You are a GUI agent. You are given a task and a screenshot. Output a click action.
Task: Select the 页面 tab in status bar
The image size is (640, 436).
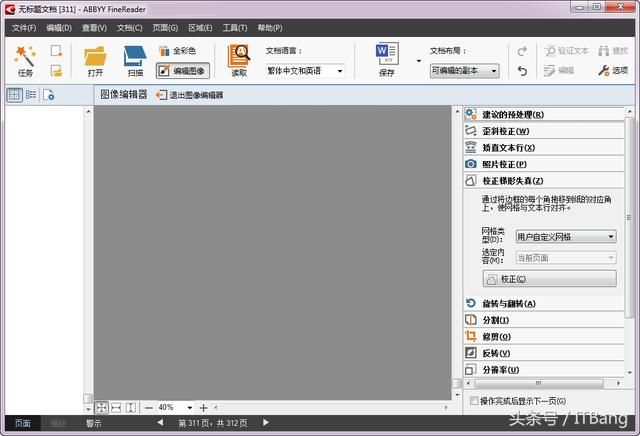pyautogui.click(x=23, y=423)
